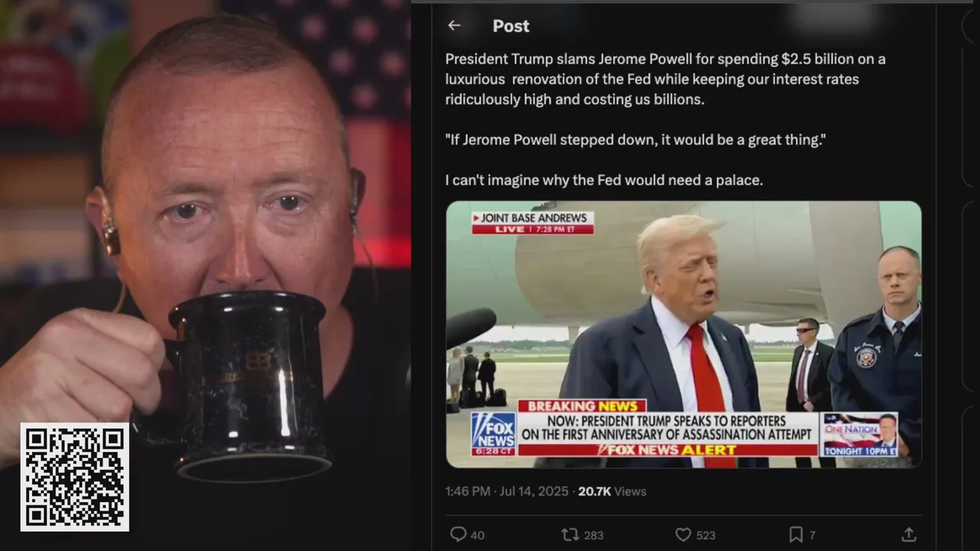Click the Fox News logo in video
This screenshot has width=980, height=551.
(493, 434)
